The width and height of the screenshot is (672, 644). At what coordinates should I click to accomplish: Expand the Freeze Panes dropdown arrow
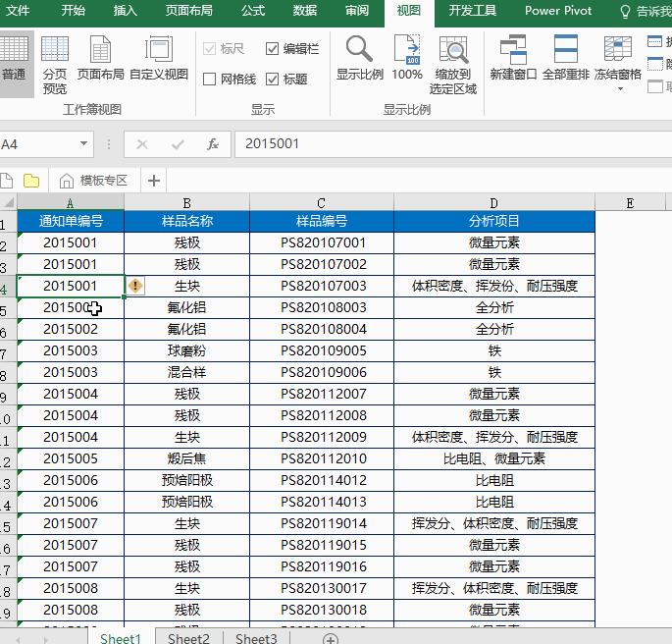tap(620, 89)
